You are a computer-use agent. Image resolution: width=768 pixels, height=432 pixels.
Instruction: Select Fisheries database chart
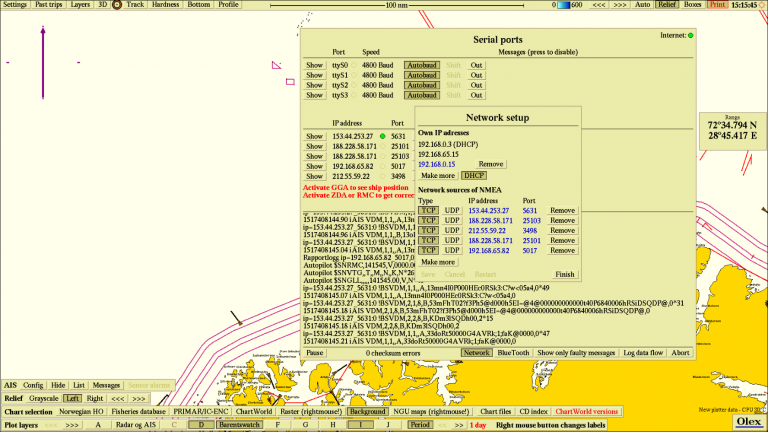point(139,412)
